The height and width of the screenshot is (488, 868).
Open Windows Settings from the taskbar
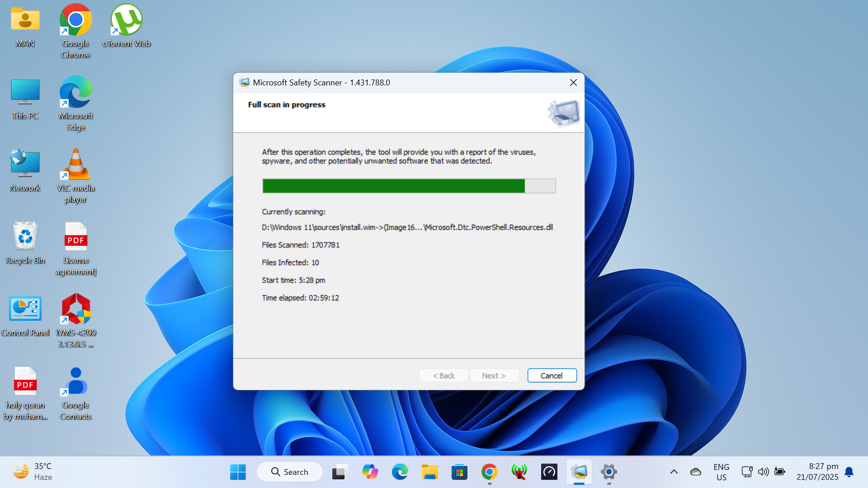[609, 471]
